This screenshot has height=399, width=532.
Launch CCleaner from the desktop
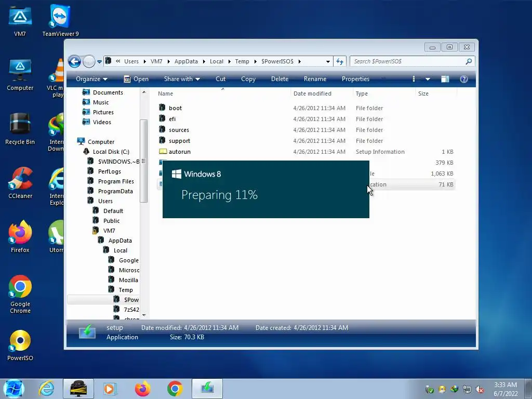coord(20,183)
